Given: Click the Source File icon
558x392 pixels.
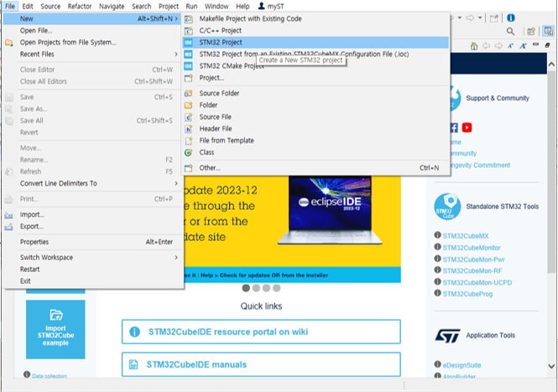Looking at the screenshot, I should click(x=189, y=117).
